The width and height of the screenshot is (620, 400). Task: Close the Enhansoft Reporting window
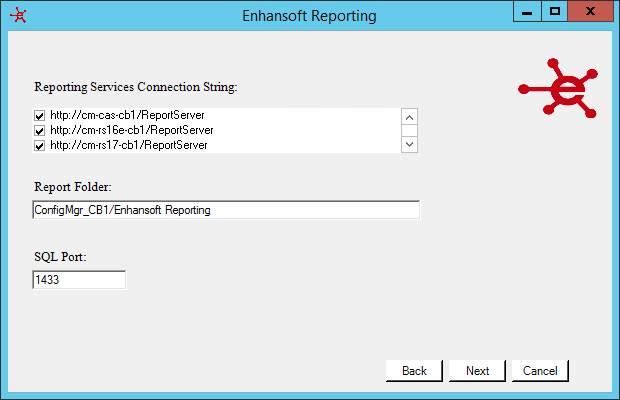[x=590, y=11]
